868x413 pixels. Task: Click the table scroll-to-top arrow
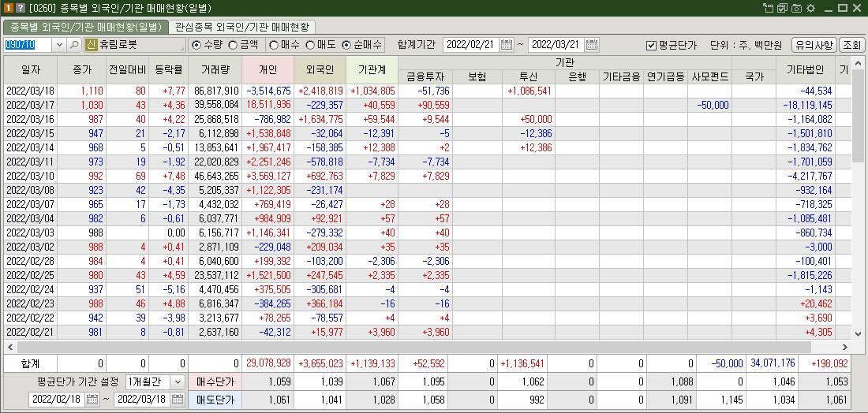click(858, 62)
